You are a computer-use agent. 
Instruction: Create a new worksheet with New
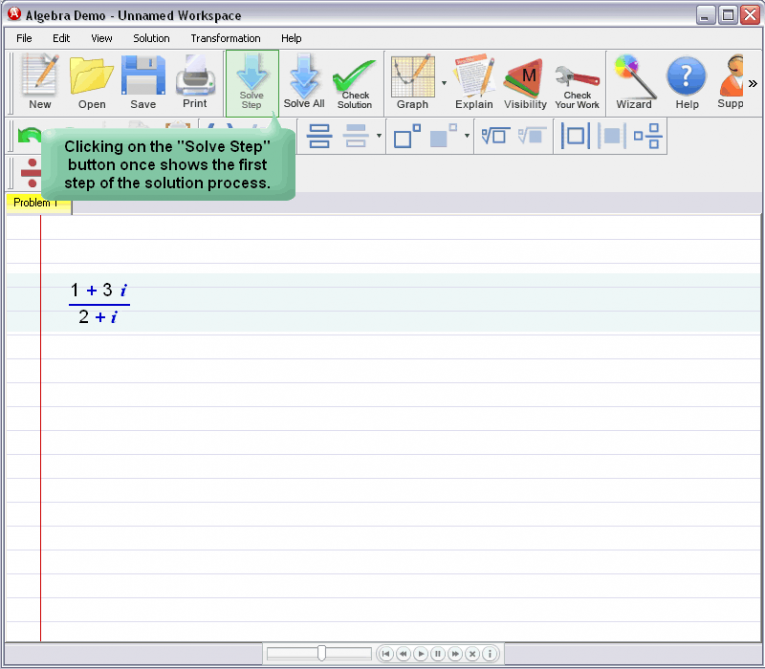(x=40, y=82)
